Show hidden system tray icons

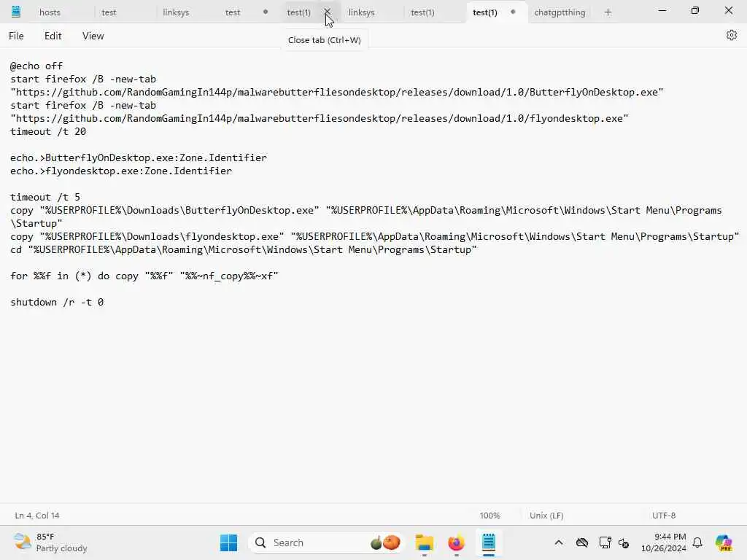tap(558, 542)
